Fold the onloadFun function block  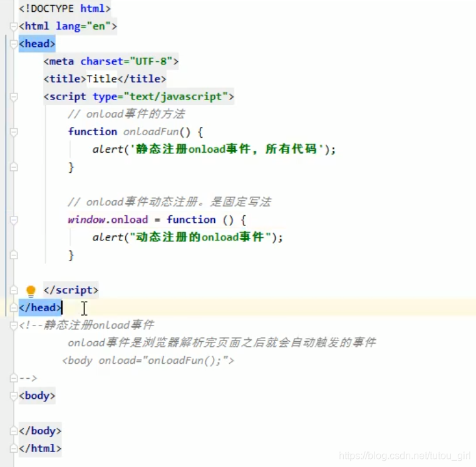click(x=13, y=132)
